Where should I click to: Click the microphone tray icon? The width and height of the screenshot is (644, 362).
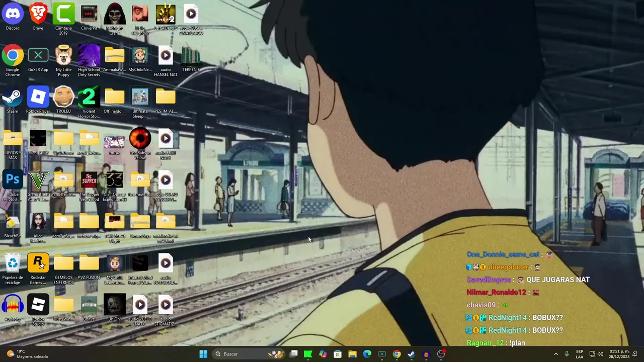pyautogui.click(x=567, y=354)
